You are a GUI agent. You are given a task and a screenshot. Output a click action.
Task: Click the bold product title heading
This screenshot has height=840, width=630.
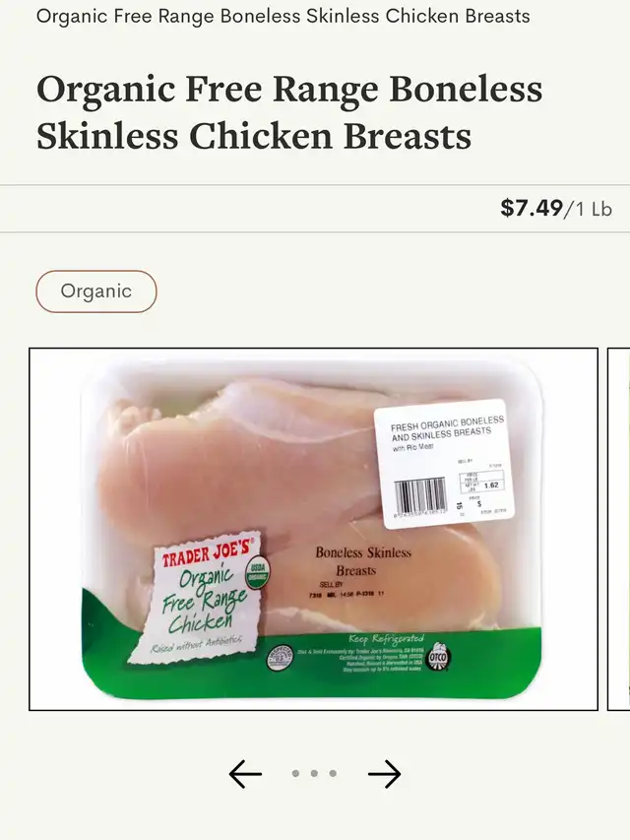[x=289, y=112]
